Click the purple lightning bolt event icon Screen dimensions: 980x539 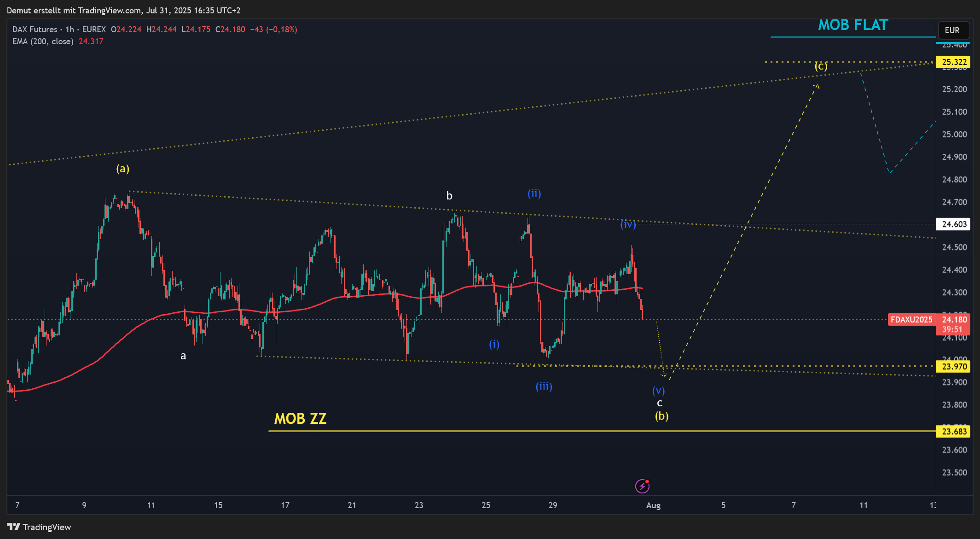642,486
